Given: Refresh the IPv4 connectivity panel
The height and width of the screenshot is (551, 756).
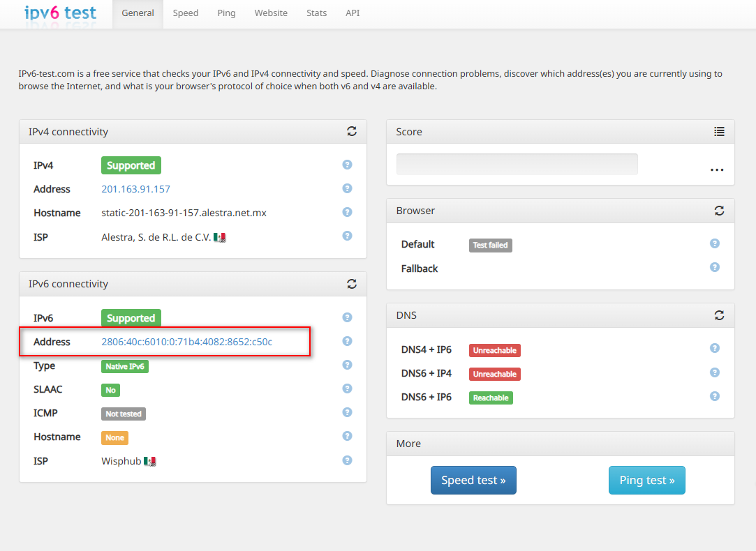Looking at the screenshot, I should [x=352, y=131].
